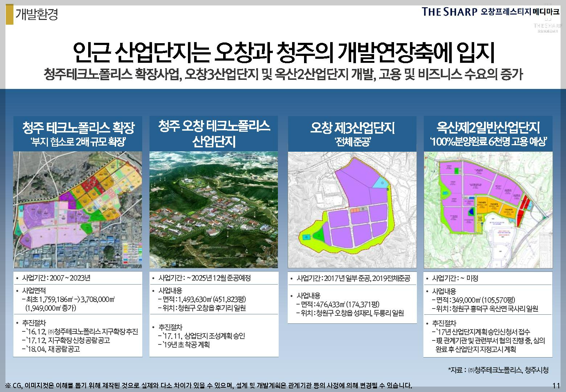
Task: Click the '17.12, 지구확장신청공람공고' line
Action: point(66,340)
